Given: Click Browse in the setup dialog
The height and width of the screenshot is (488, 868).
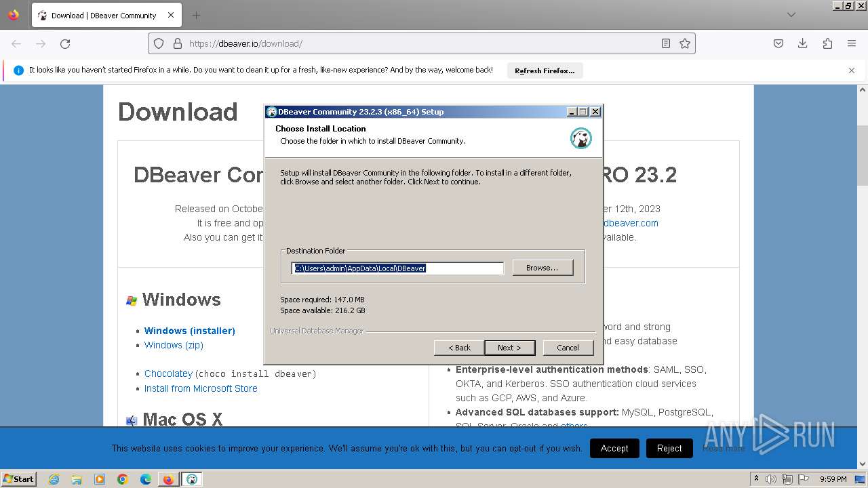Looking at the screenshot, I should tap(542, 268).
